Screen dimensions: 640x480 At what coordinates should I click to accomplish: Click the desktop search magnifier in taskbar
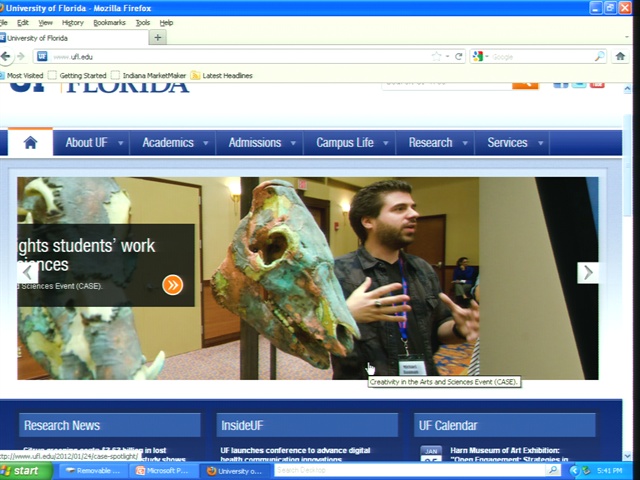point(553,470)
